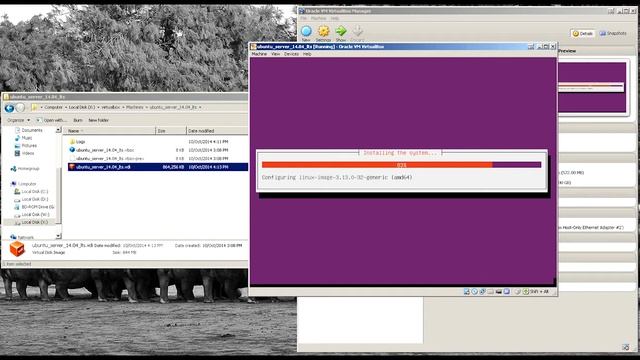This screenshot has width=640, height=360.
Task: Click icon in VirtualBox Manager bottom-right corner
Action: pos(626,347)
